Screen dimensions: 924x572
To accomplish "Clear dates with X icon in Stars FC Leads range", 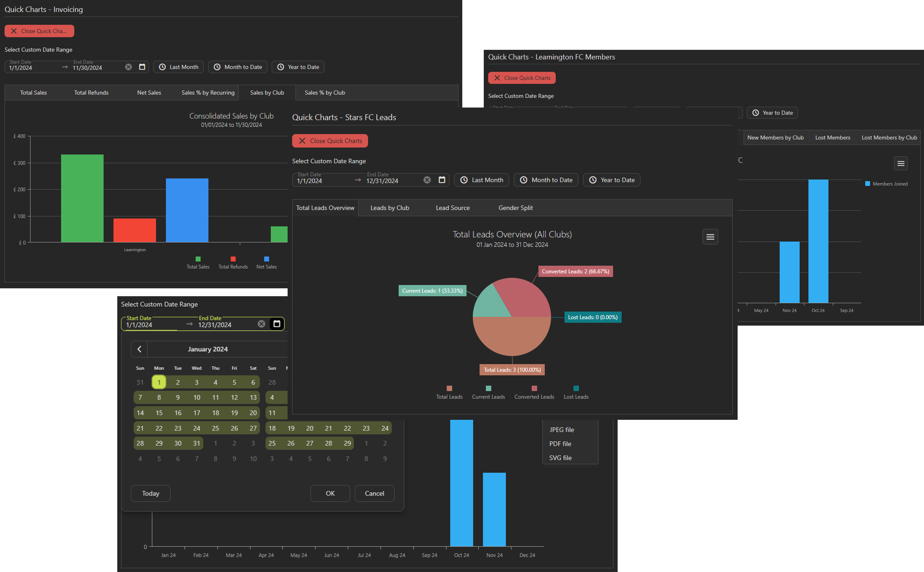I will (427, 180).
